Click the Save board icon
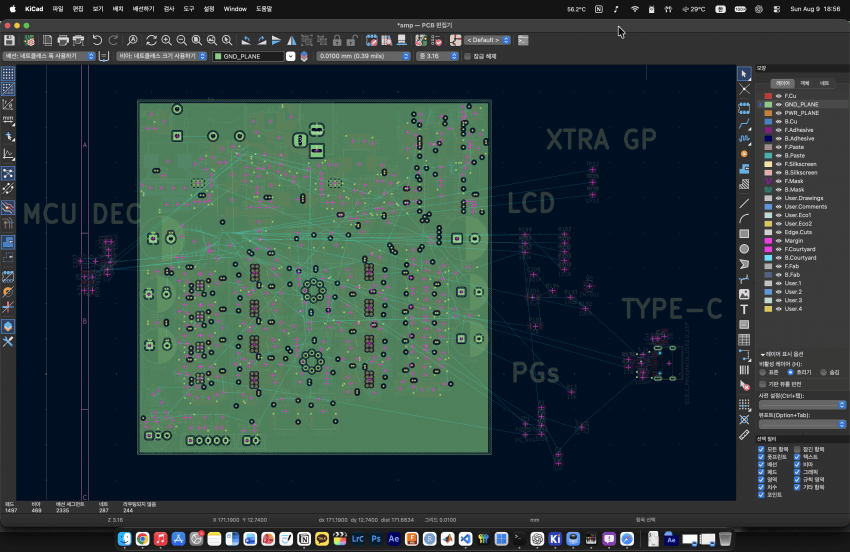 tap(9, 40)
